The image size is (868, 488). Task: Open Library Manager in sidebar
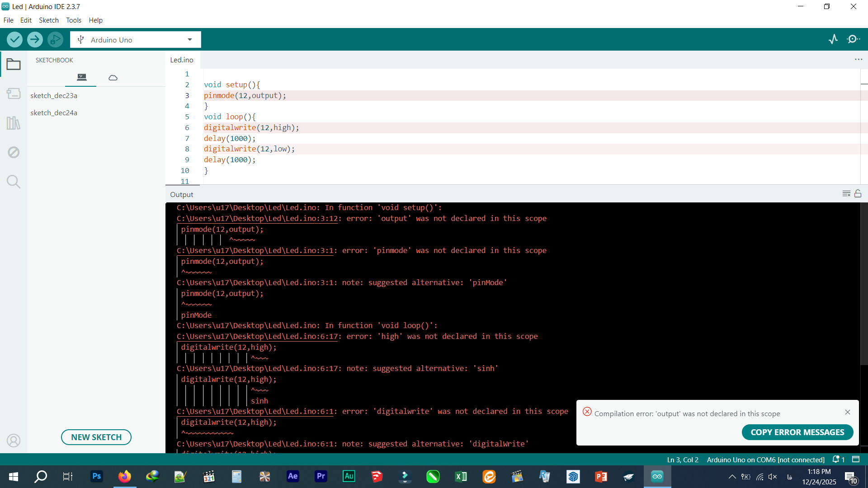pos(14,123)
